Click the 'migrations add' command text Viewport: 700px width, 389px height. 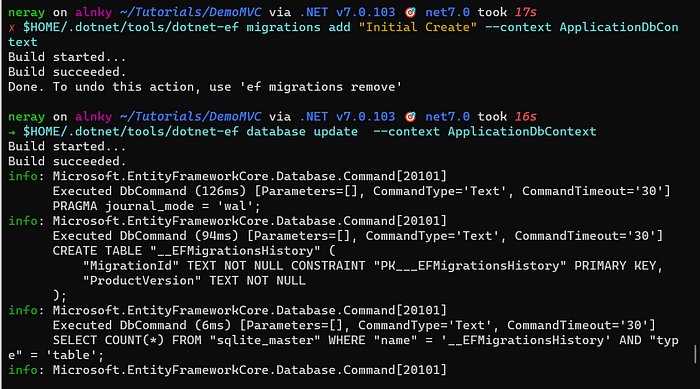[298, 27]
